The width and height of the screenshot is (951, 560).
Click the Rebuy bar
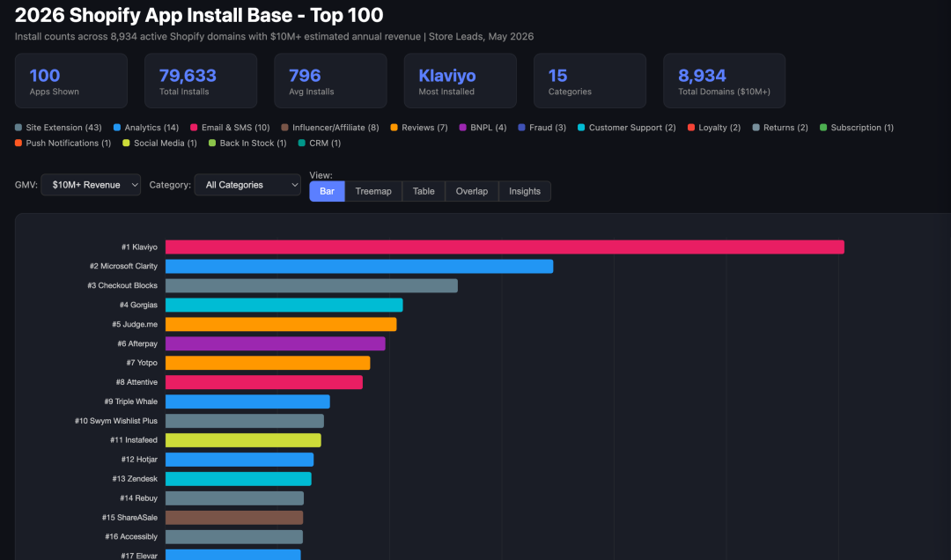pos(235,498)
